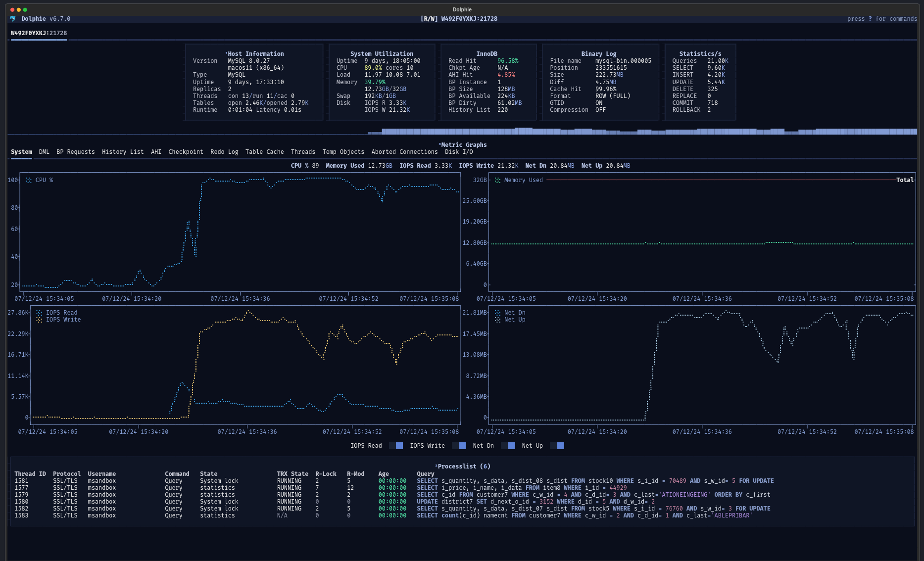Image resolution: width=924 pixels, height=561 pixels.
Task: Click the UPDATE district7 query text
Action: [x=536, y=502]
